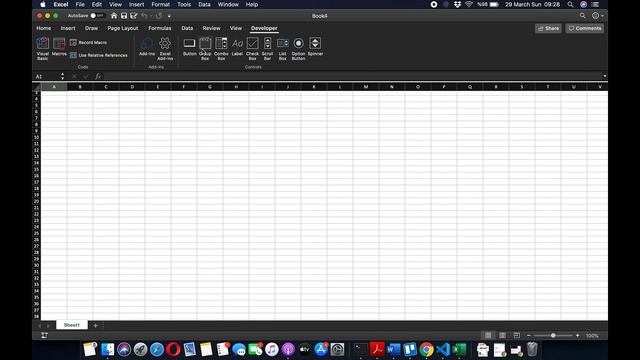640x360 pixels.
Task: Click the Name Box showing A1
Action: [46, 76]
